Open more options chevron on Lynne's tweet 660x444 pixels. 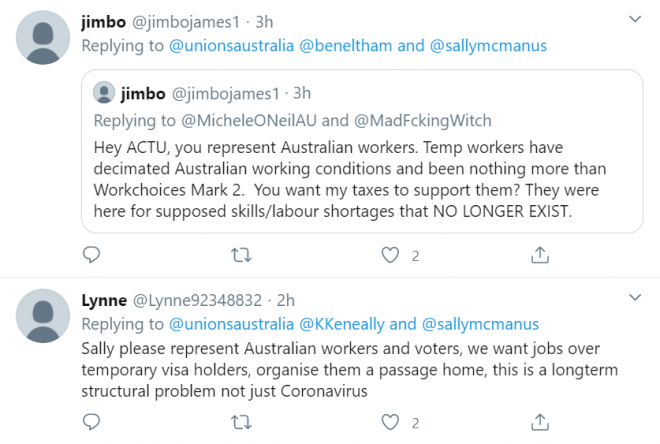point(634,297)
